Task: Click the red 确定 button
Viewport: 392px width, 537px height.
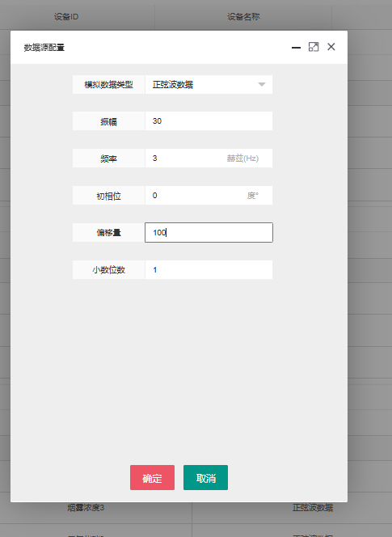Action: [x=152, y=477]
